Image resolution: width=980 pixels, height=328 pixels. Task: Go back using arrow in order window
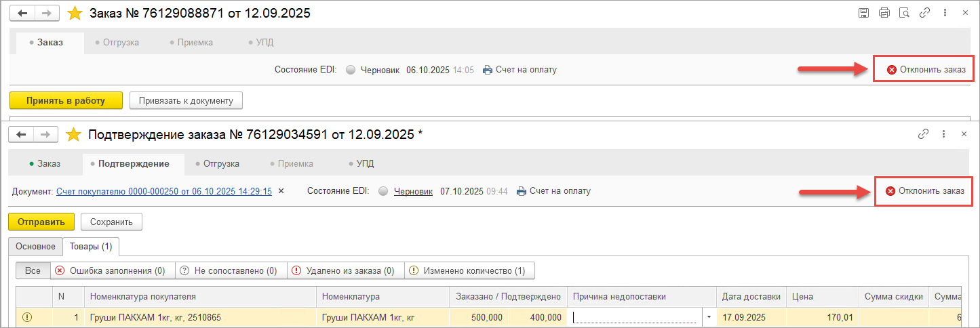22,13
